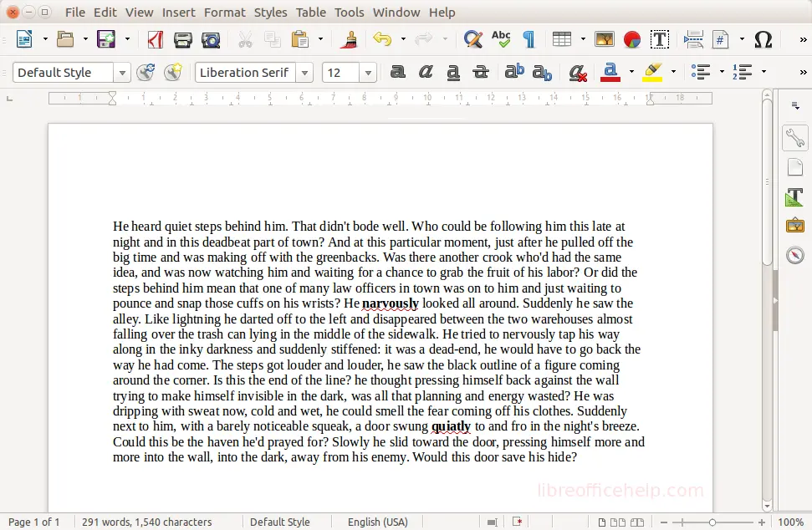812x530 pixels.
Task: Open the Format menu
Action: pyautogui.click(x=225, y=12)
